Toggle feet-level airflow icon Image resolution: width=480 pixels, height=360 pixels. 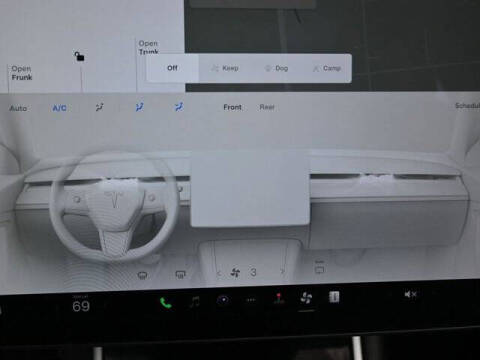[179, 107]
